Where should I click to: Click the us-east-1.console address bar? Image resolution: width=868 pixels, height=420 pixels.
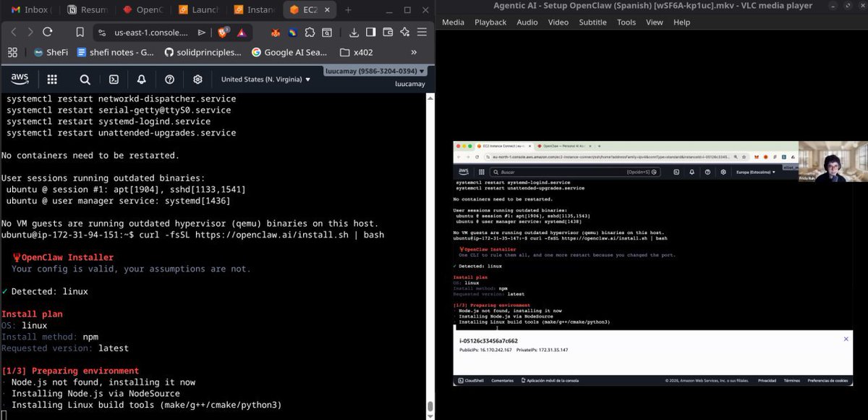[151, 33]
